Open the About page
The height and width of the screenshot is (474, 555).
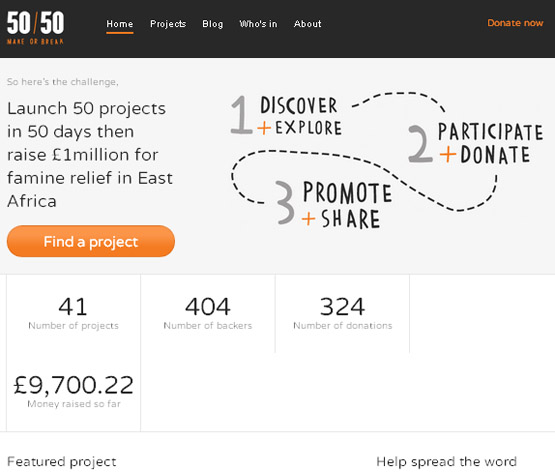308,24
